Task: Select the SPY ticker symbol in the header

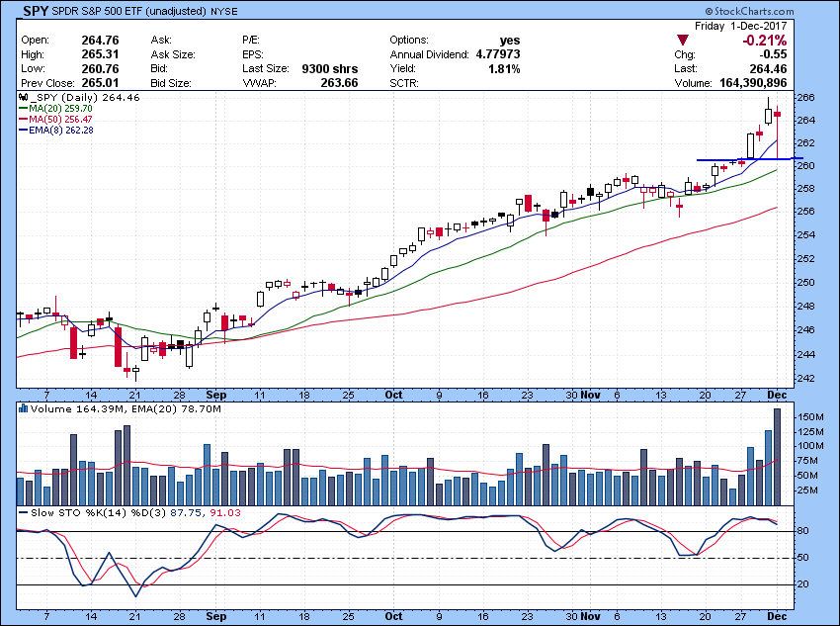Action: (36, 11)
